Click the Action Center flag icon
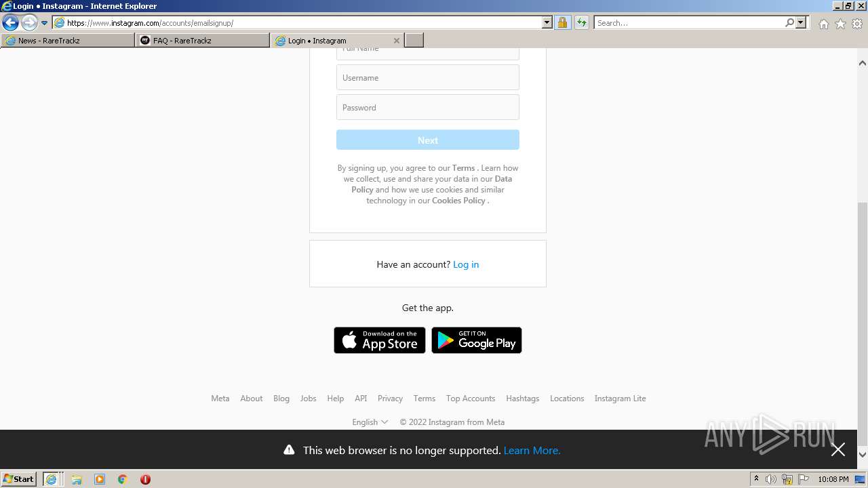 click(804, 479)
